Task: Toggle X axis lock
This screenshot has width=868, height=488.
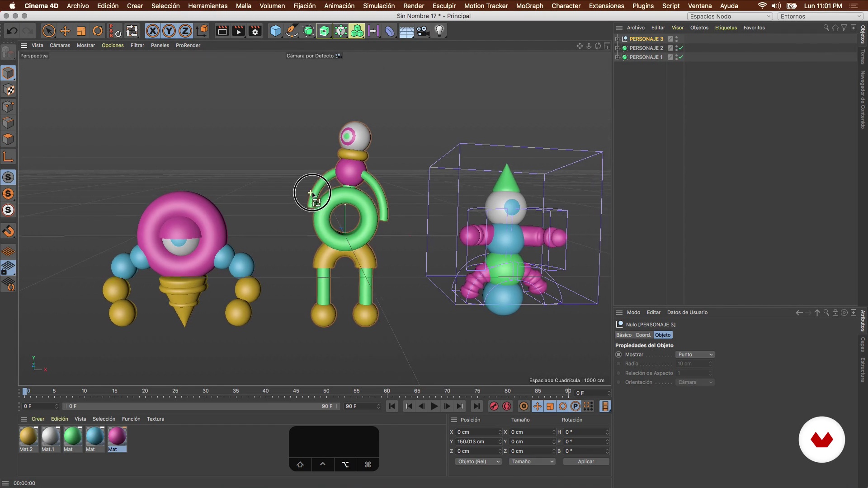Action: [x=153, y=31]
